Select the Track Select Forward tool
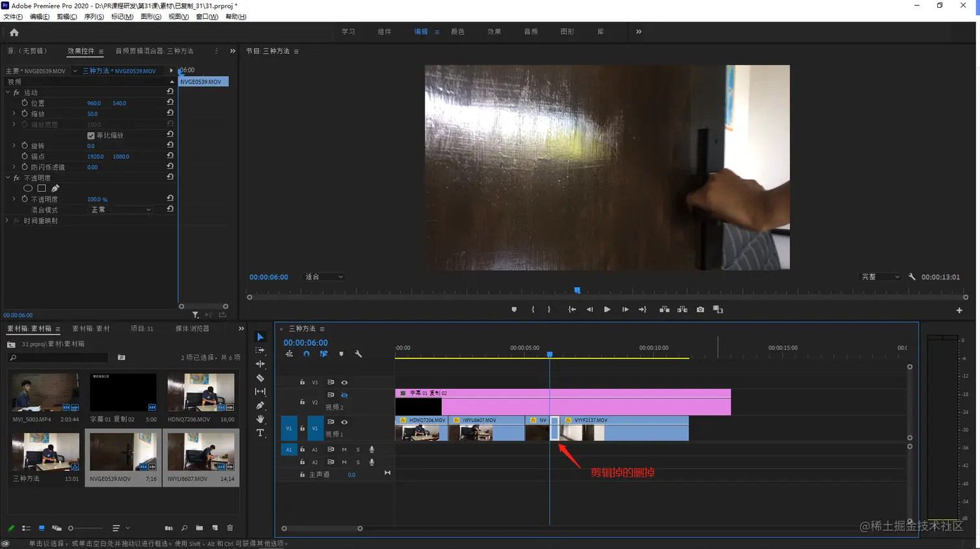 [x=260, y=350]
